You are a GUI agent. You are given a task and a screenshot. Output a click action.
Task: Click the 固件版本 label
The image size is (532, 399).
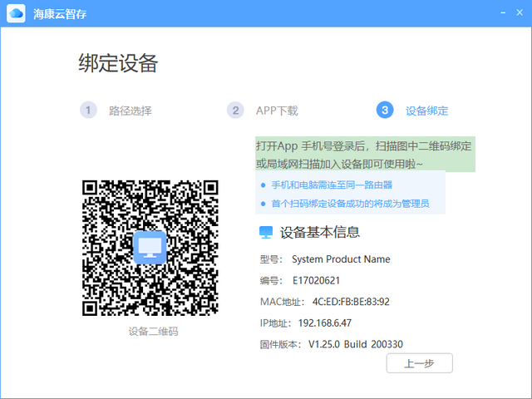(x=280, y=344)
